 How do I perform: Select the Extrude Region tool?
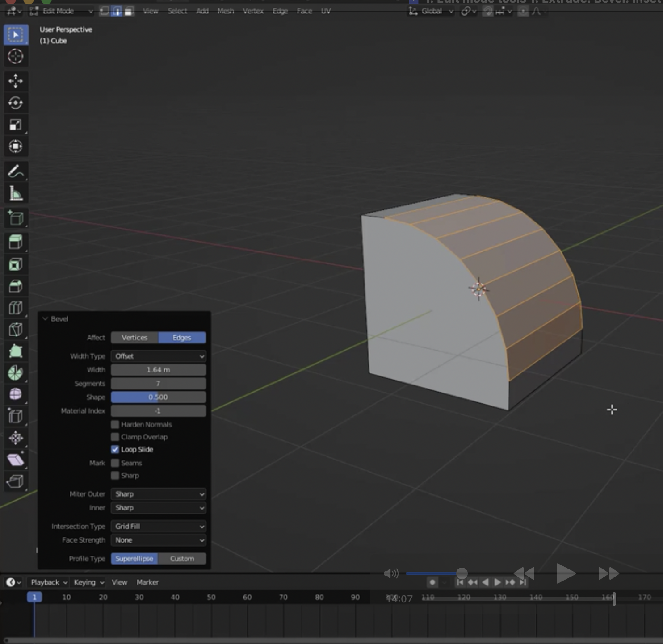16,243
